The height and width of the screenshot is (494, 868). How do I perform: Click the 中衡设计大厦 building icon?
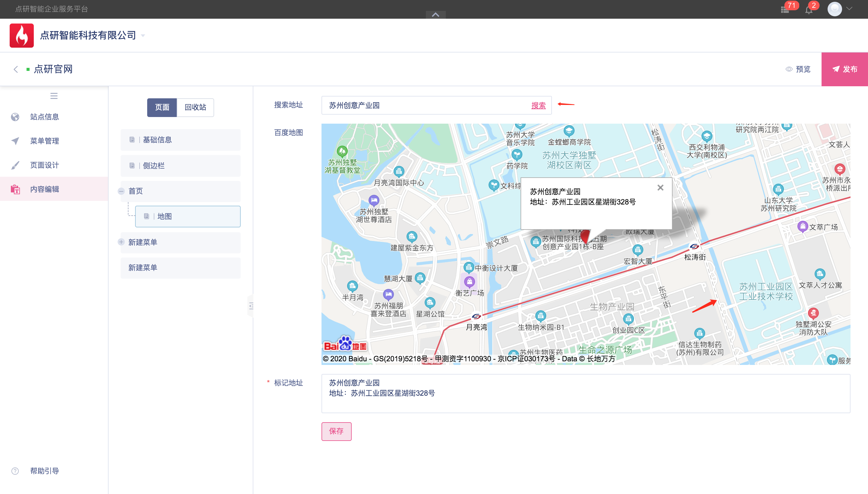(469, 268)
